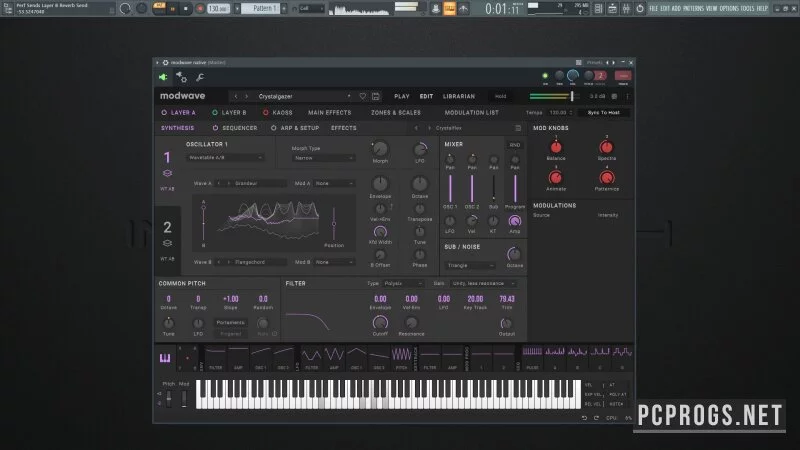This screenshot has width=800, height=450.
Task: Open the Mod B None dropdown
Action: (x=334, y=262)
